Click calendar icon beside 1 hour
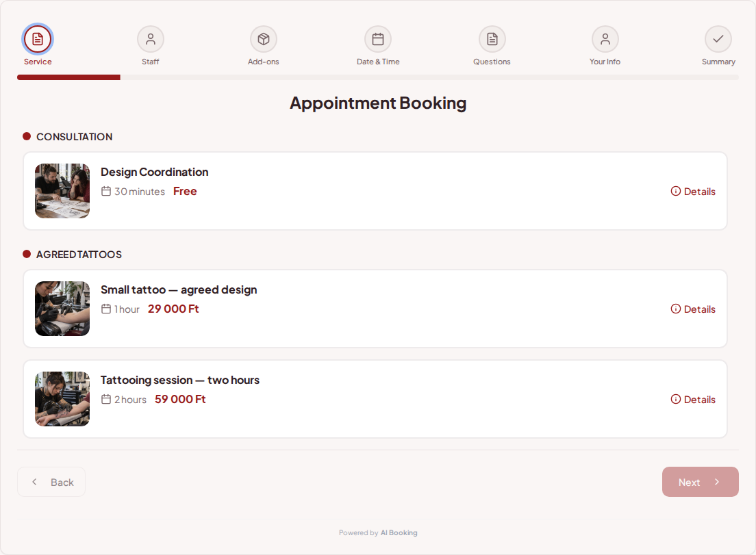 [x=106, y=309]
